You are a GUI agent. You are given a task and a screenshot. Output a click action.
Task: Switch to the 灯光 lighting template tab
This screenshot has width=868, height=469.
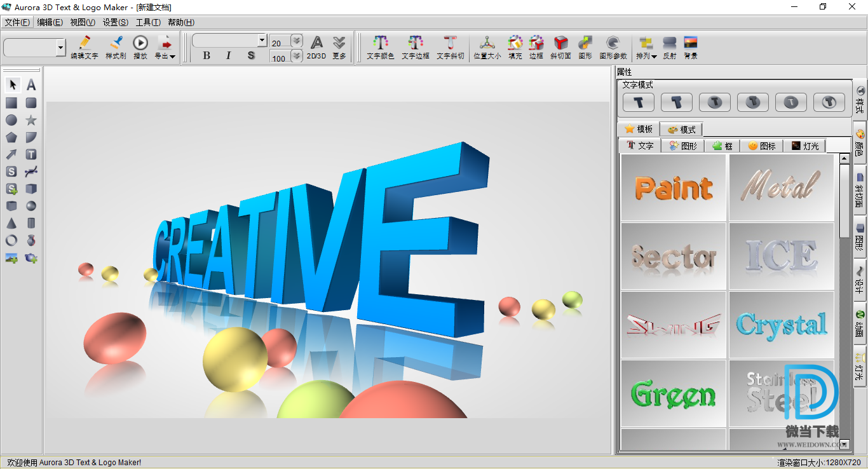tap(804, 146)
